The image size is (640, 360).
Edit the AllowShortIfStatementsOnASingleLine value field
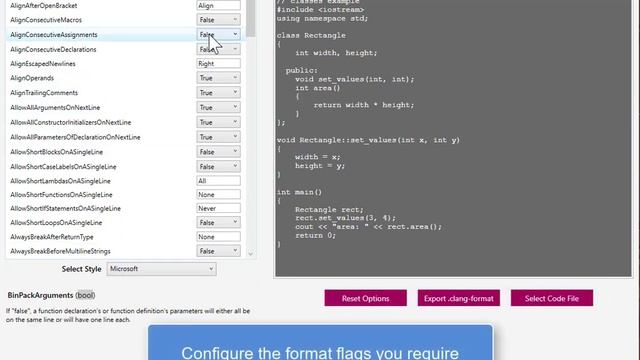(x=218, y=208)
